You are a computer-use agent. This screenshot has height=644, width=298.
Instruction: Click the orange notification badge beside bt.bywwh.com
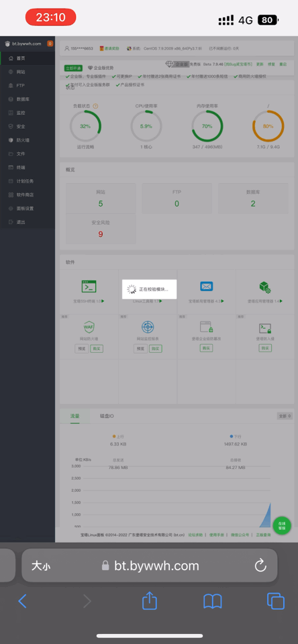50,44
